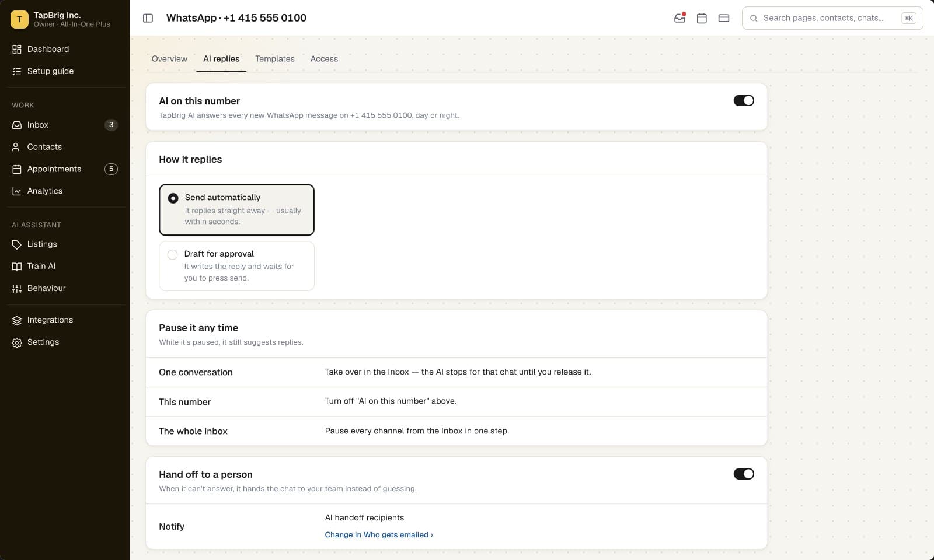
Task: Select the Inbox tray icon
Action: [17, 125]
